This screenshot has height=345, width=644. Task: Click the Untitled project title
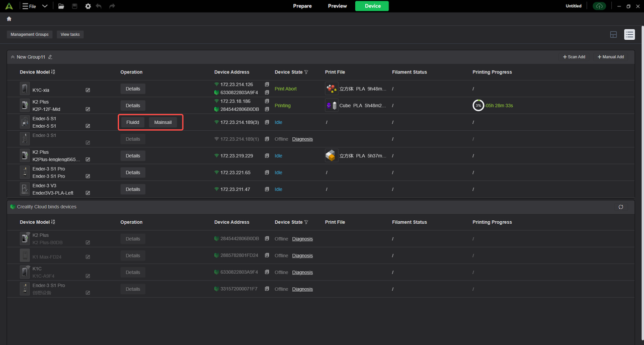point(574,6)
